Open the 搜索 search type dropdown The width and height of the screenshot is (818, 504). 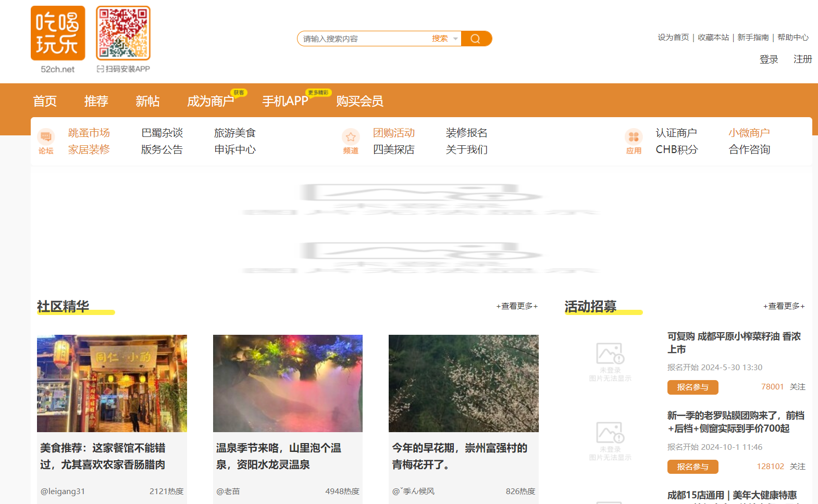pyautogui.click(x=445, y=39)
